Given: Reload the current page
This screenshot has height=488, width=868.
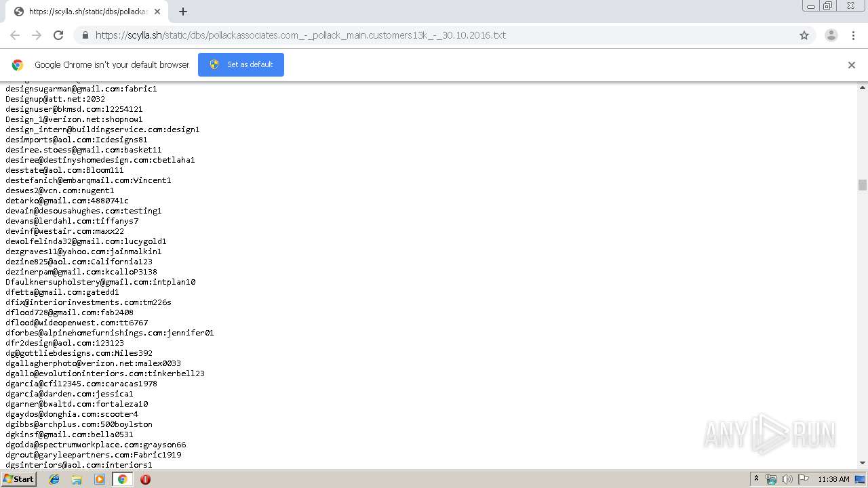Looking at the screenshot, I should pos(58,35).
